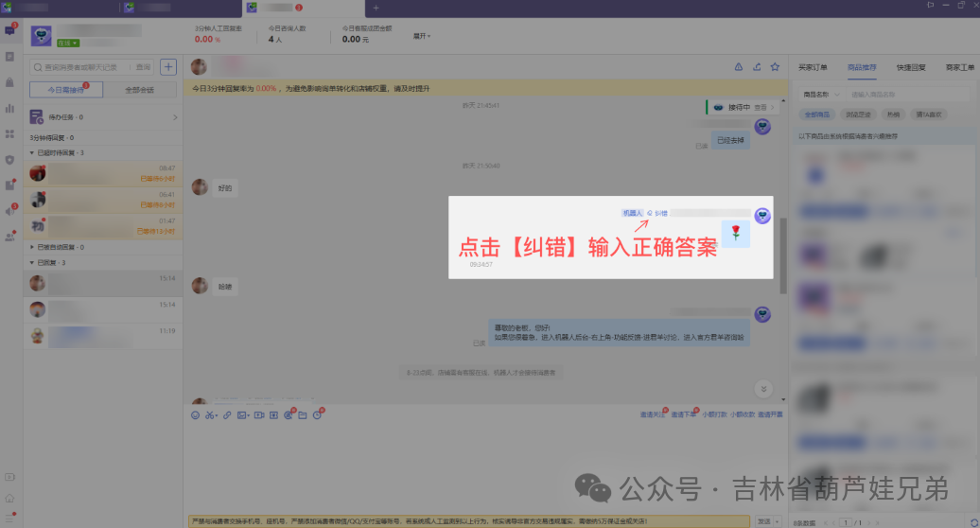This screenshot has width=980, height=528.
Task: Open the 在线 online status dropdown
Action: coord(67,44)
